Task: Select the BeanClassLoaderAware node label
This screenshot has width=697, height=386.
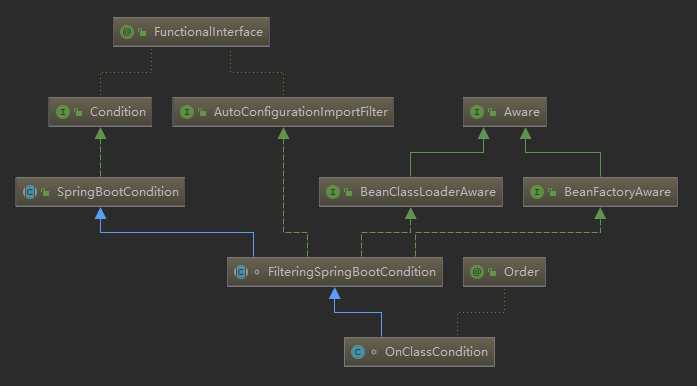Action: point(428,192)
